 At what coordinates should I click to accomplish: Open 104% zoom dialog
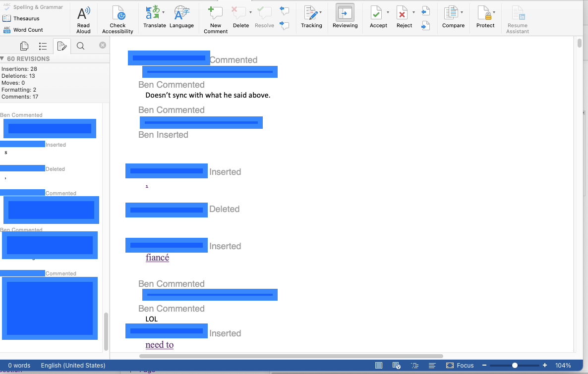coord(563,366)
